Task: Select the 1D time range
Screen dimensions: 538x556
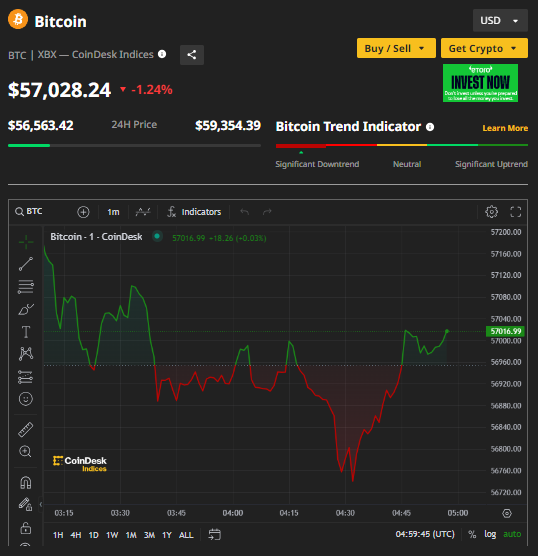Action: coord(94,535)
